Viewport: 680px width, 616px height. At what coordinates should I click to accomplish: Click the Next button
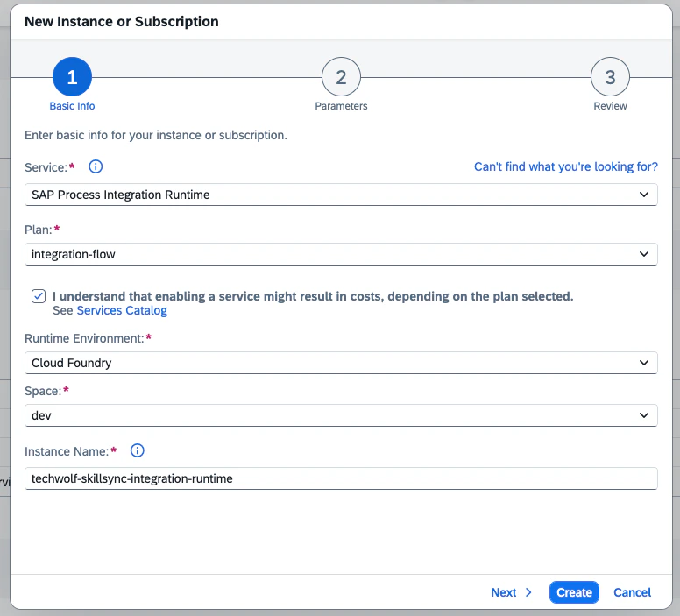click(511, 592)
